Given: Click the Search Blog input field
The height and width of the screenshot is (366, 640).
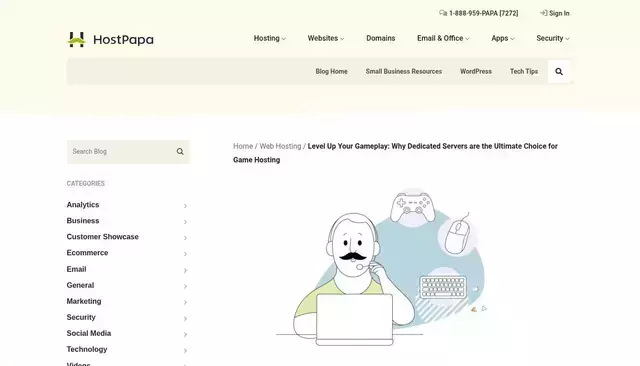Looking at the screenshot, I should click(128, 152).
